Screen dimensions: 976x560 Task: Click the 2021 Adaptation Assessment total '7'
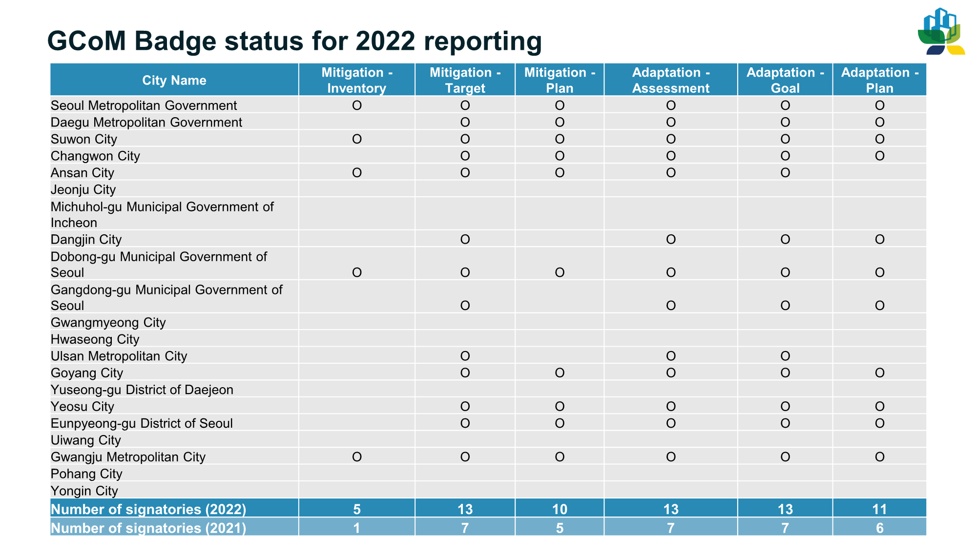671,528
